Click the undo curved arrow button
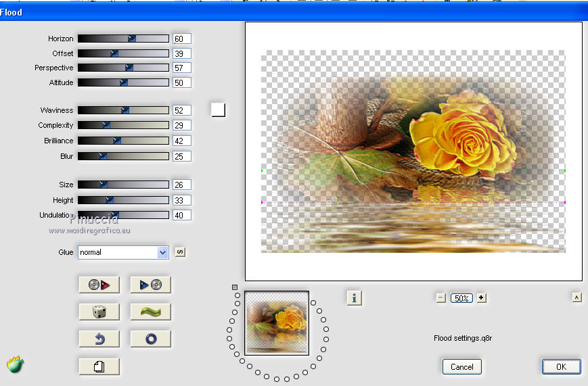The image size is (588, 386). (99, 339)
